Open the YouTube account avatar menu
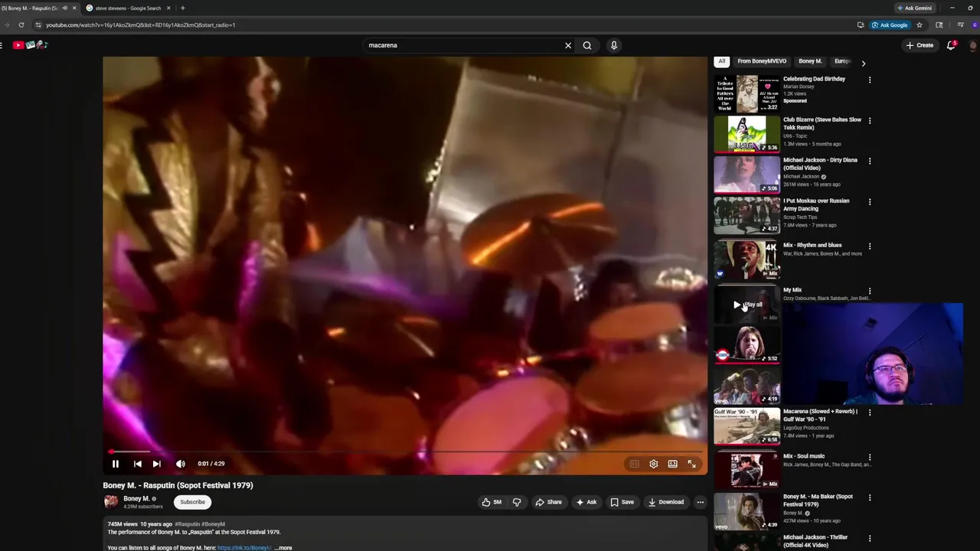Viewport: 980px width, 551px height. point(973,45)
